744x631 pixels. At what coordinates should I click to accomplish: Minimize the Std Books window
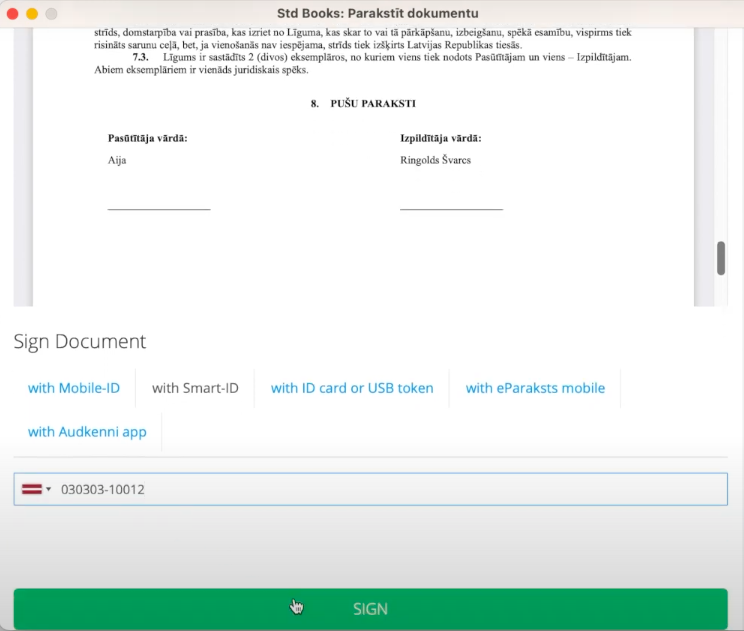click(x=32, y=14)
